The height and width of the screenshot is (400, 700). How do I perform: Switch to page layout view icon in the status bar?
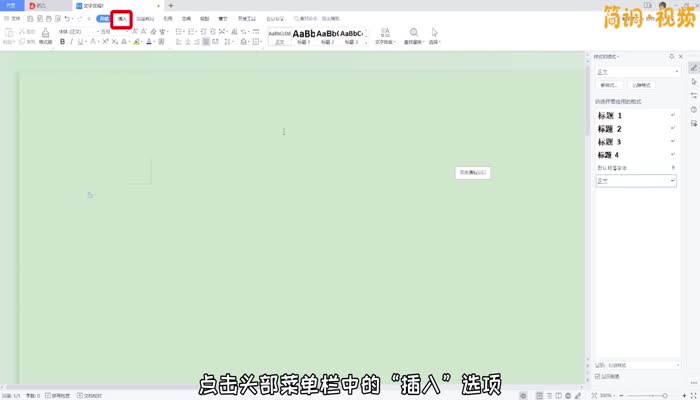[539, 396]
